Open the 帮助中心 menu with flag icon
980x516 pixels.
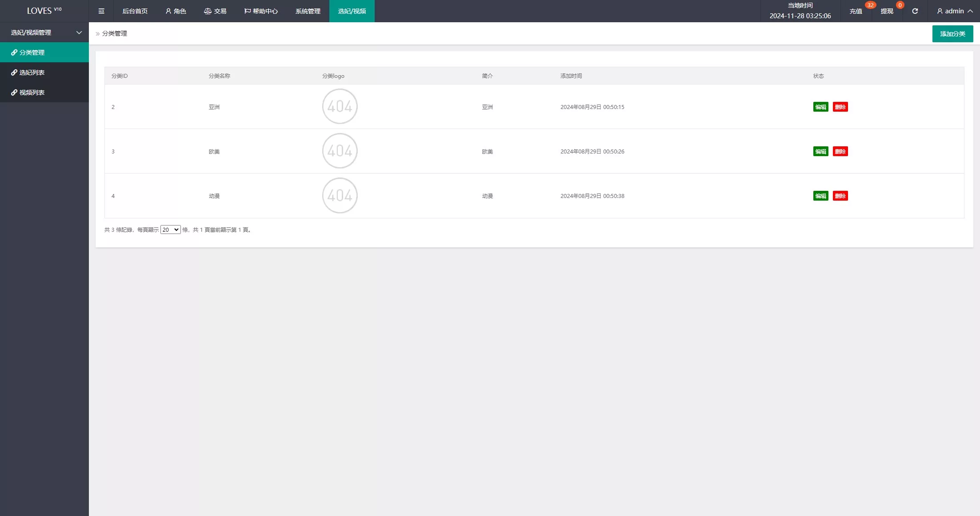261,11
